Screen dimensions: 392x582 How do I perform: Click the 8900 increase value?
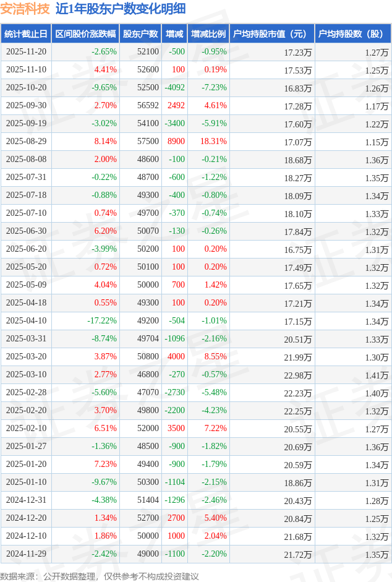(x=176, y=142)
